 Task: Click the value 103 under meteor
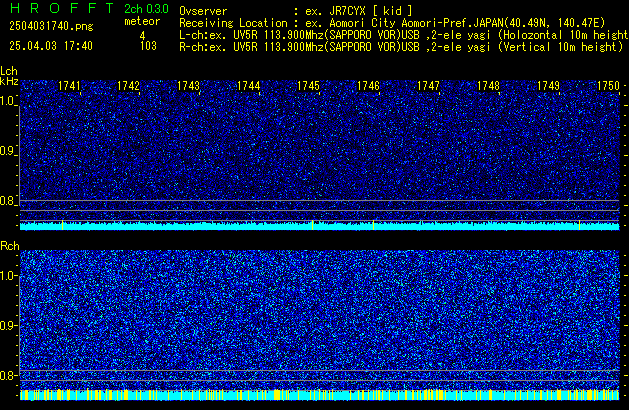148,46
